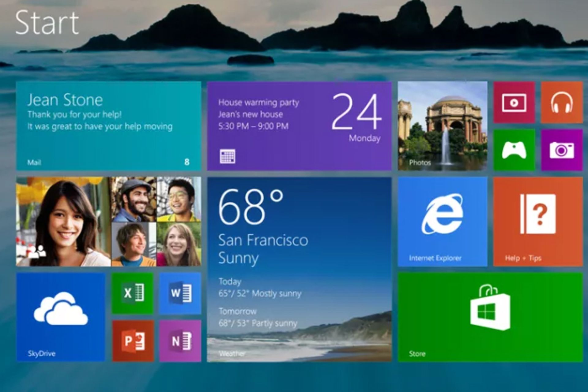Select the man with glasses photo
Image resolution: width=588 pixels, height=392 pixels.
click(179, 199)
